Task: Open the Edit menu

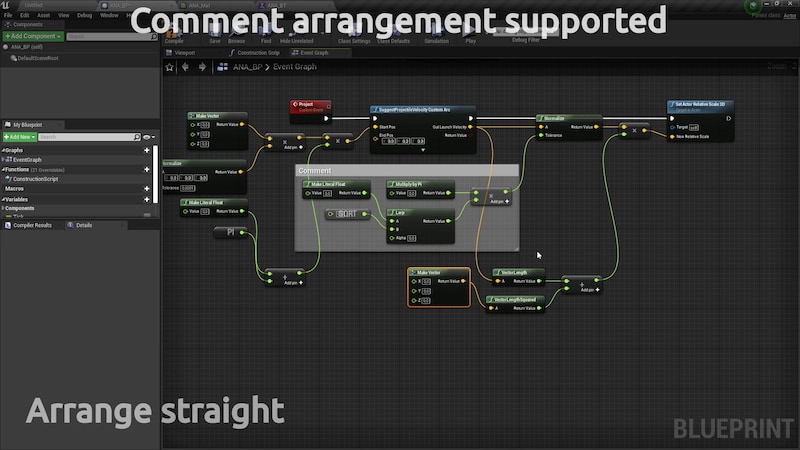Action: coord(24,15)
